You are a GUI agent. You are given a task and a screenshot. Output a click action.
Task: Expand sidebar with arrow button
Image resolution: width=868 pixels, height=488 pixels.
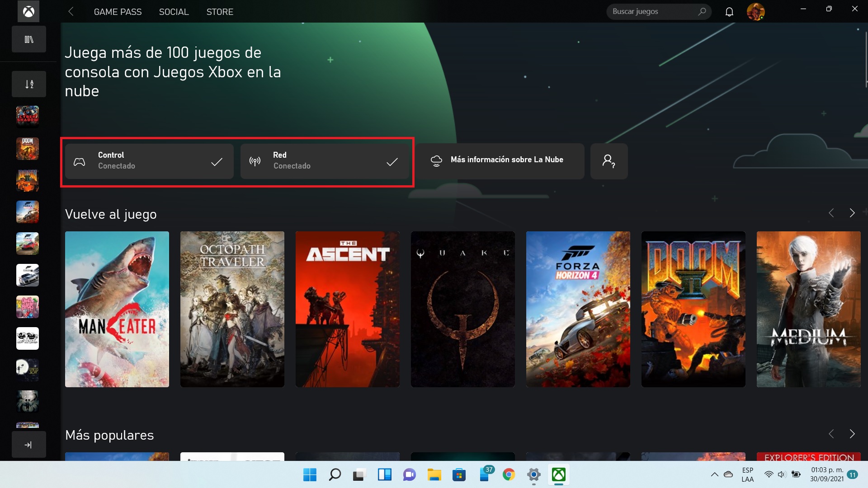[x=28, y=445]
